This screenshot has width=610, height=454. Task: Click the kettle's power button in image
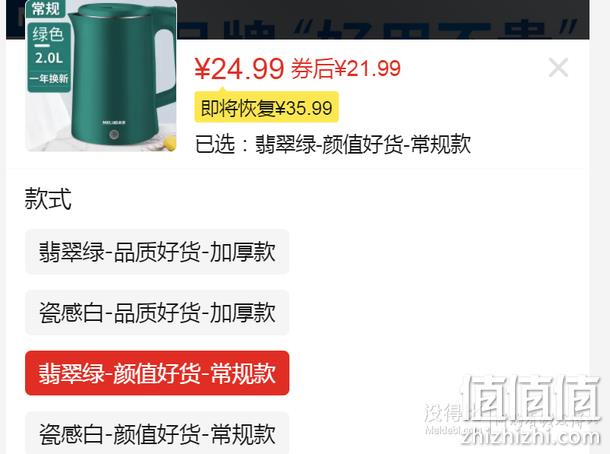[114, 135]
